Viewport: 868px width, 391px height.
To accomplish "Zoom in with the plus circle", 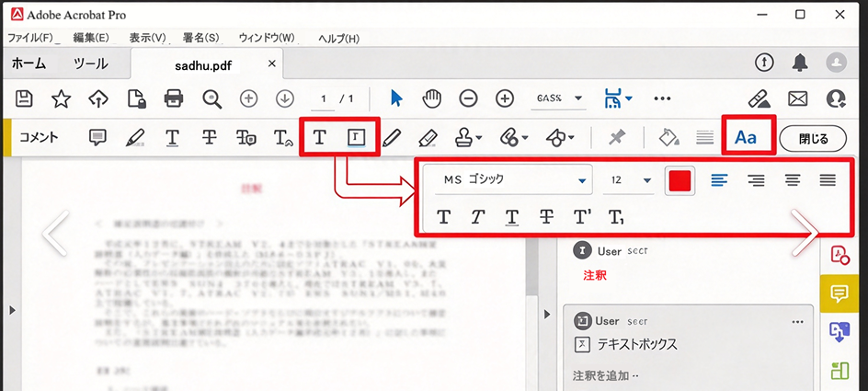I will [x=504, y=99].
